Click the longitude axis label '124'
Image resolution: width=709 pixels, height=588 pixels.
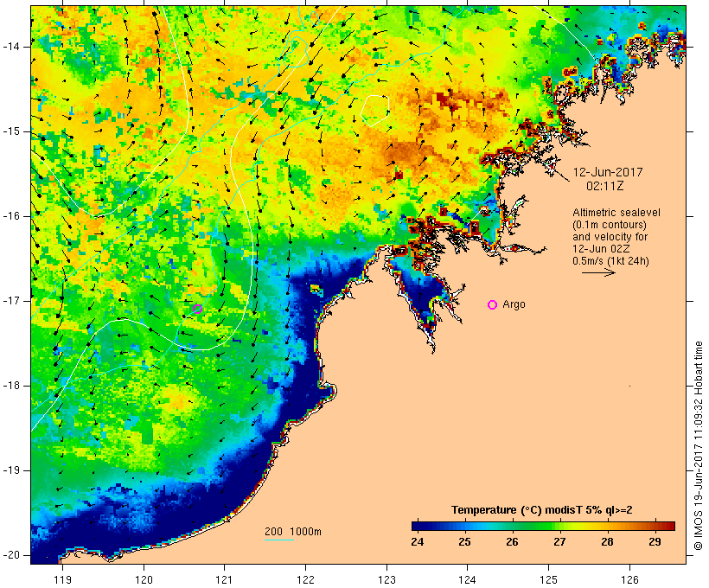[x=468, y=580]
